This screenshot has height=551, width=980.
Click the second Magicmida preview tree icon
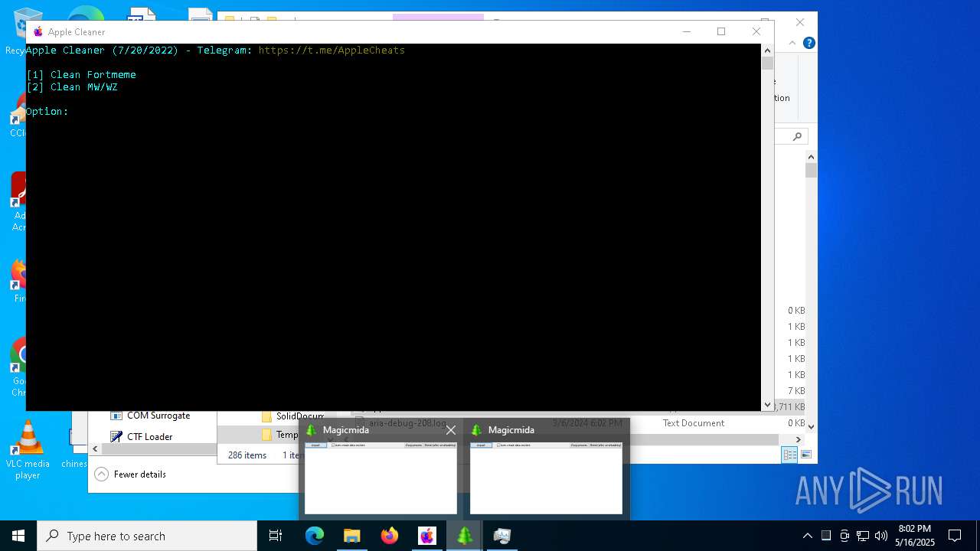(x=476, y=430)
